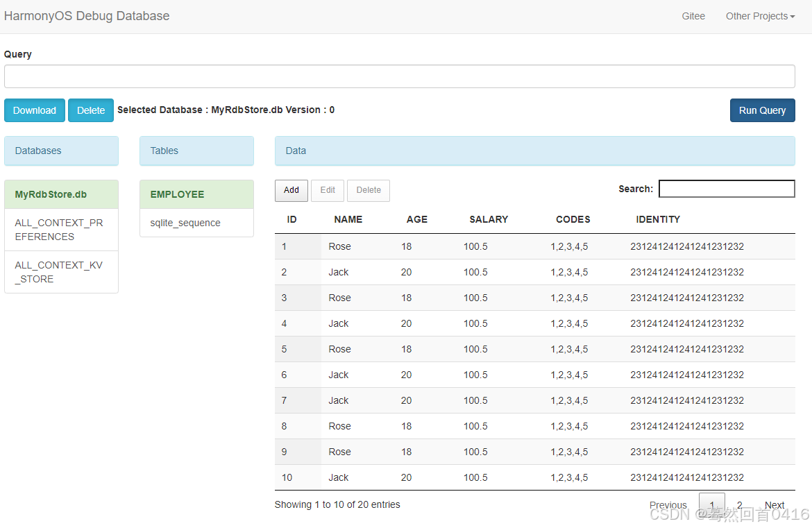The width and height of the screenshot is (812, 528).
Task: Click the Tables panel header
Action: pyautogui.click(x=197, y=151)
